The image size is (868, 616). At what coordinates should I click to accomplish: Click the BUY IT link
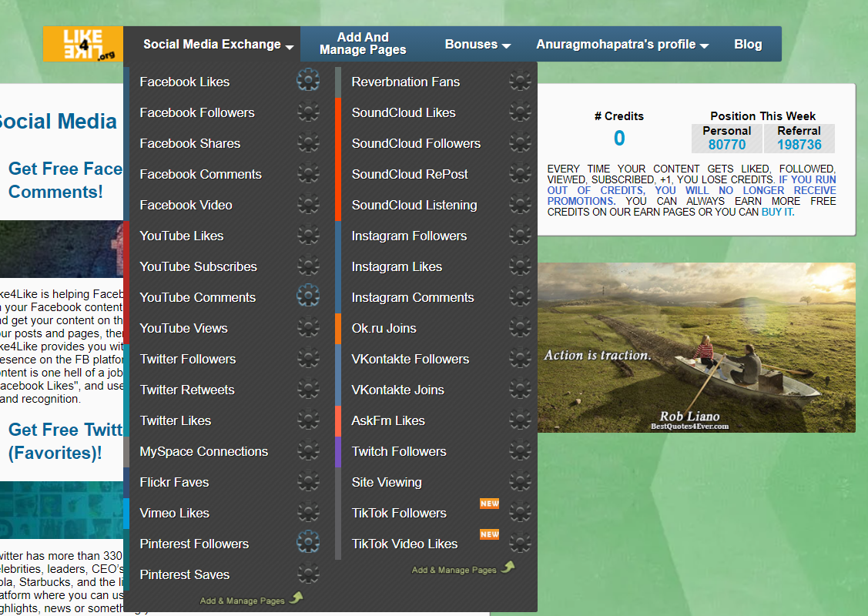(x=777, y=212)
